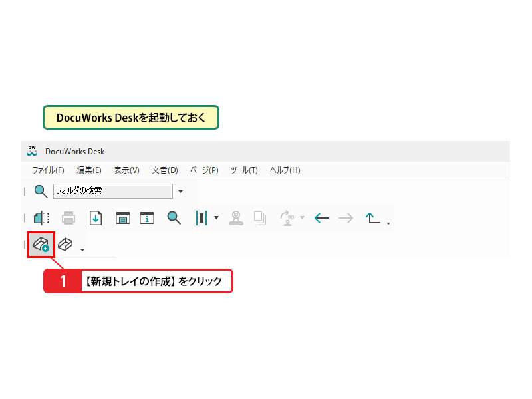Click the folder search magnifier icon
The image size is (532, 399).
[x=41, y=191]
